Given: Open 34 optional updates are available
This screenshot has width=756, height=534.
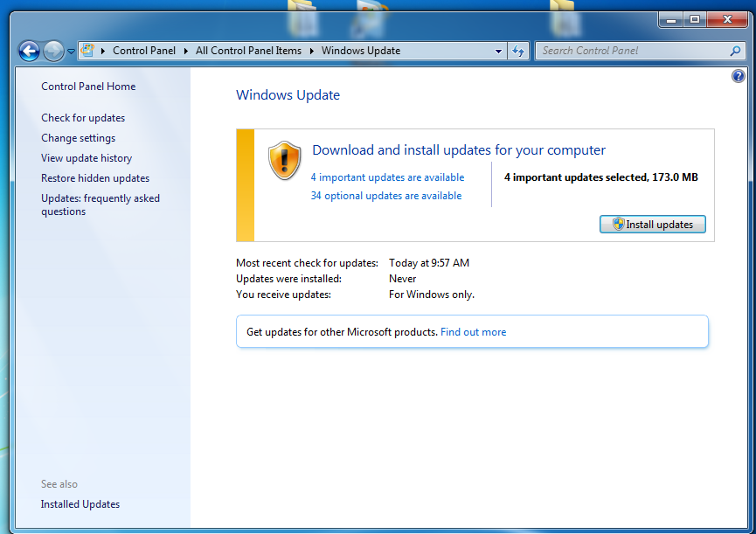Looking at the screenshot, I should tap(385, 196).
